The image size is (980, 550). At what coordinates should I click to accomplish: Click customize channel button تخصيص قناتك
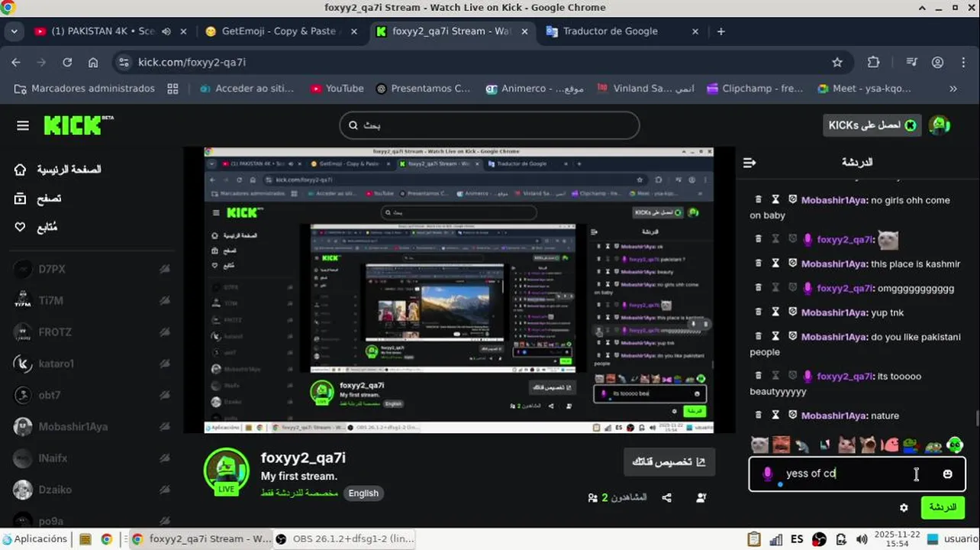pos(669,462)
